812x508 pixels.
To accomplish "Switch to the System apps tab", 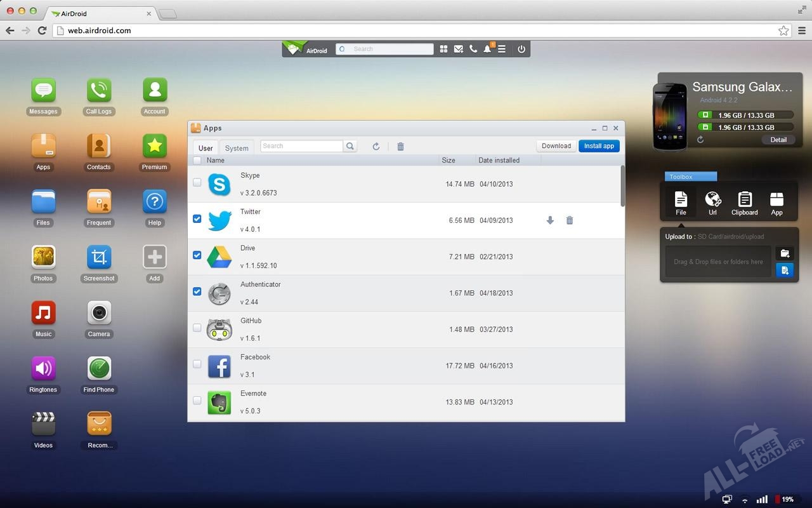I will [237, 148].
